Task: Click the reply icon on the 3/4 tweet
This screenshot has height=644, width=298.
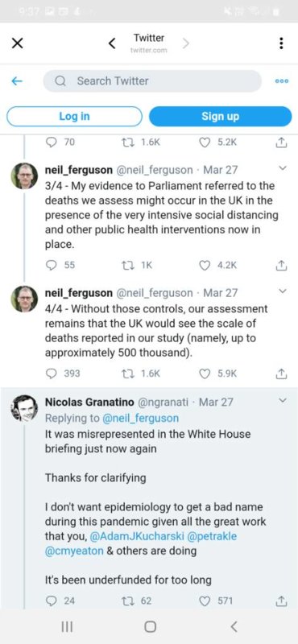Action: click(x=52, y=266)
